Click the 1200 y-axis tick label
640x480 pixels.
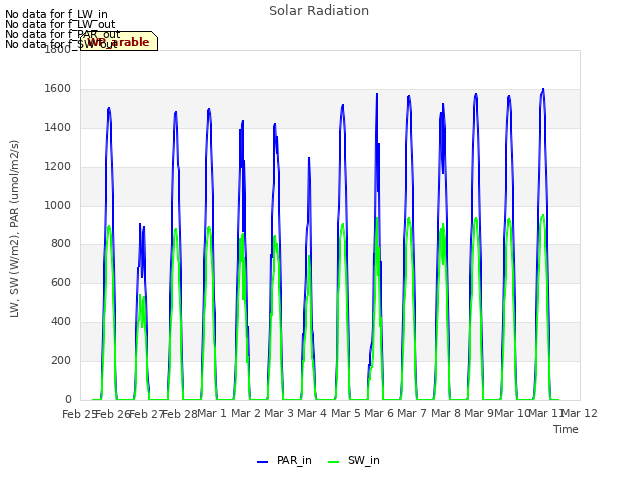(x=58, y=167)
